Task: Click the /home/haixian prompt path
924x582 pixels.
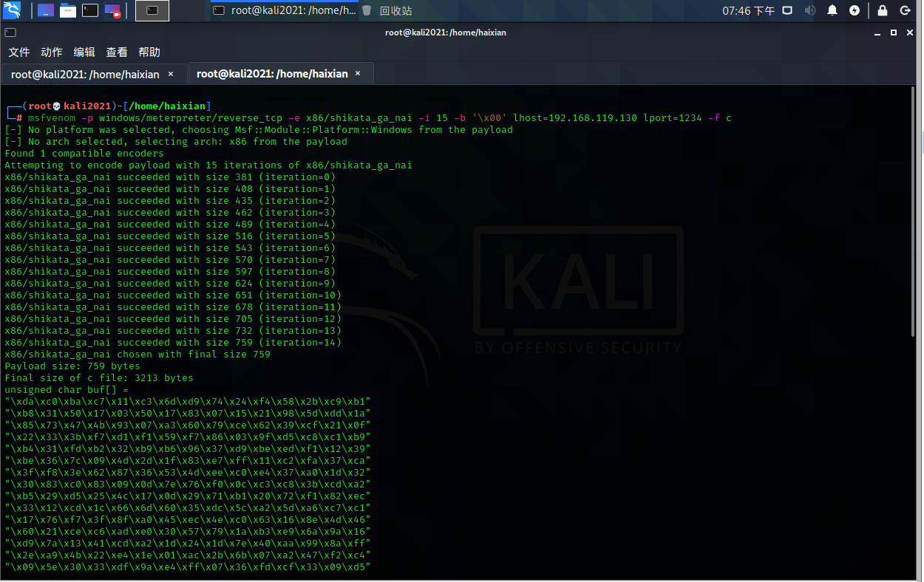Action: click(167, 106)
